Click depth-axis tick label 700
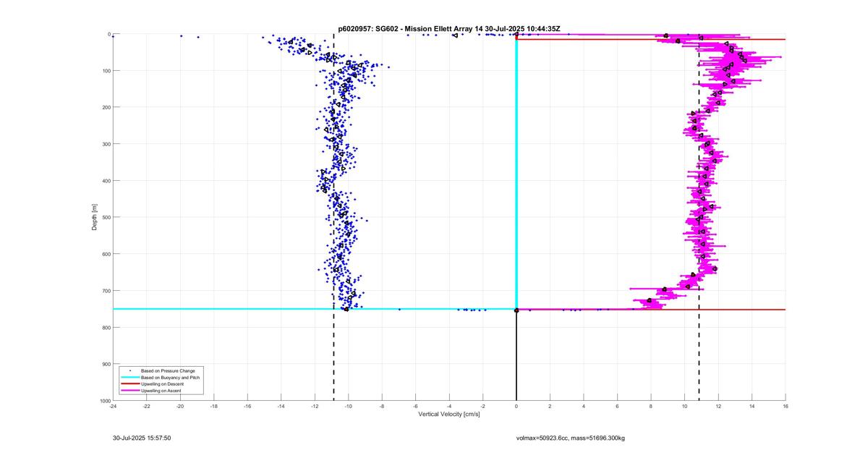This screenshot has height=450, width=868. pyautogui.click(x=106, y=291)
